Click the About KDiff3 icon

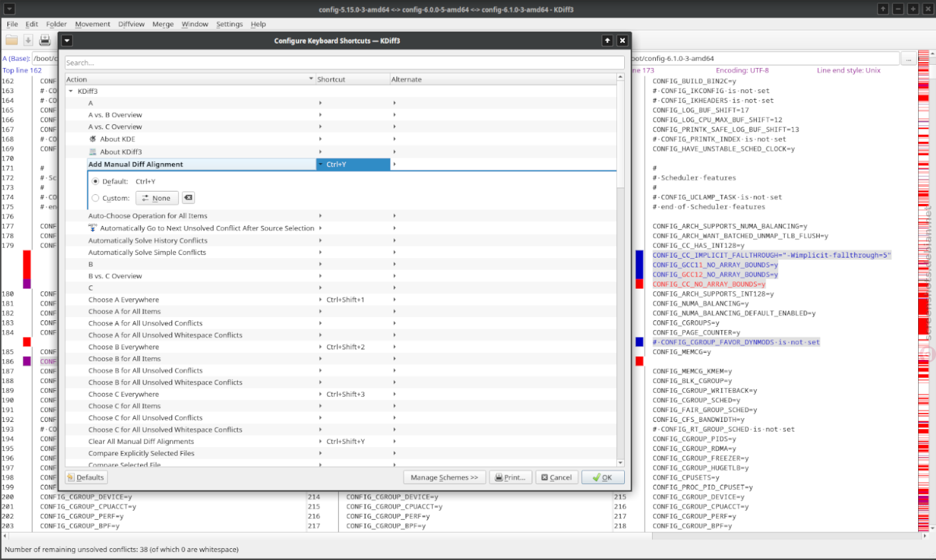[93, 152]
